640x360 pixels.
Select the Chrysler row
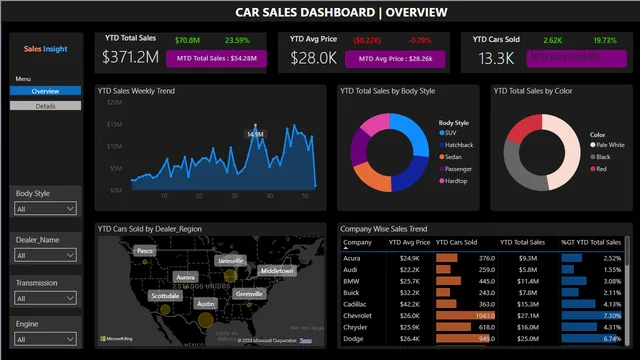click(482, 327)
